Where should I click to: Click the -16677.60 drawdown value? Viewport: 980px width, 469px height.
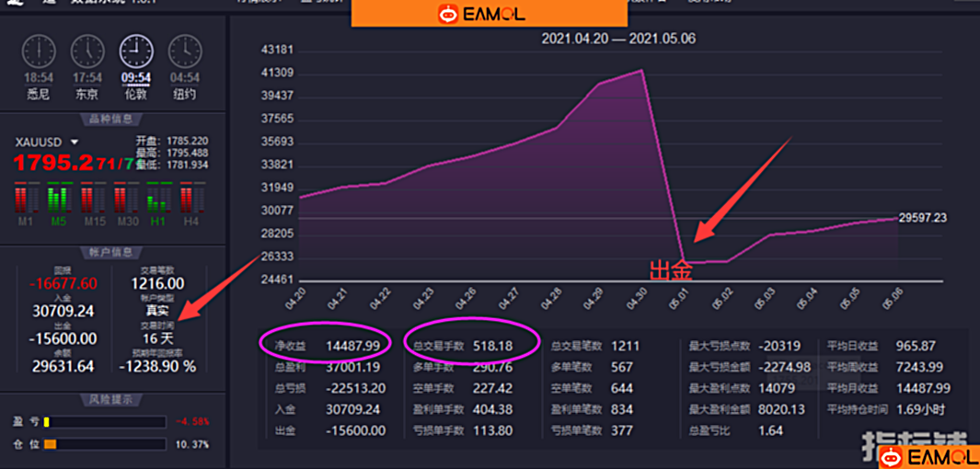(63, 284)
